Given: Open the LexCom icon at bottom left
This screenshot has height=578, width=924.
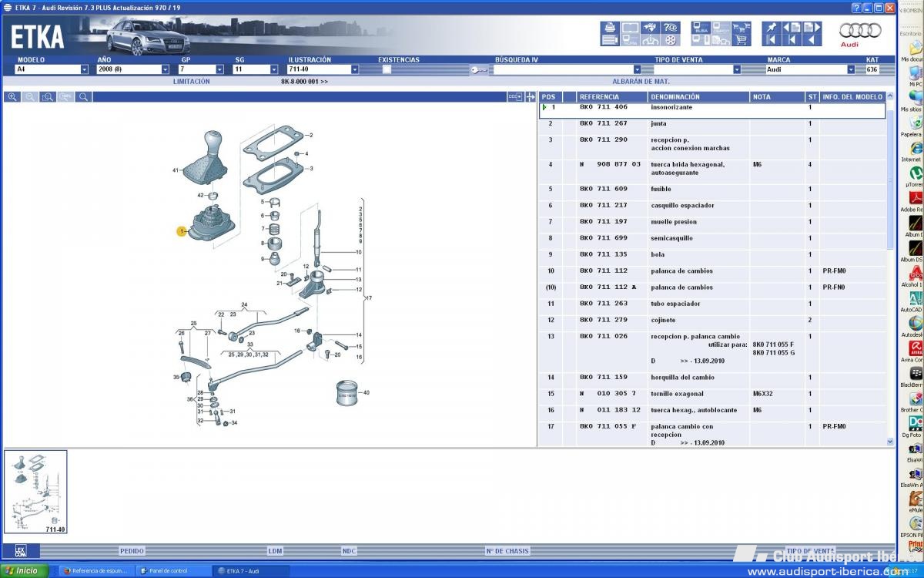Looking at the screenshot, I should (x=21, y=550).
